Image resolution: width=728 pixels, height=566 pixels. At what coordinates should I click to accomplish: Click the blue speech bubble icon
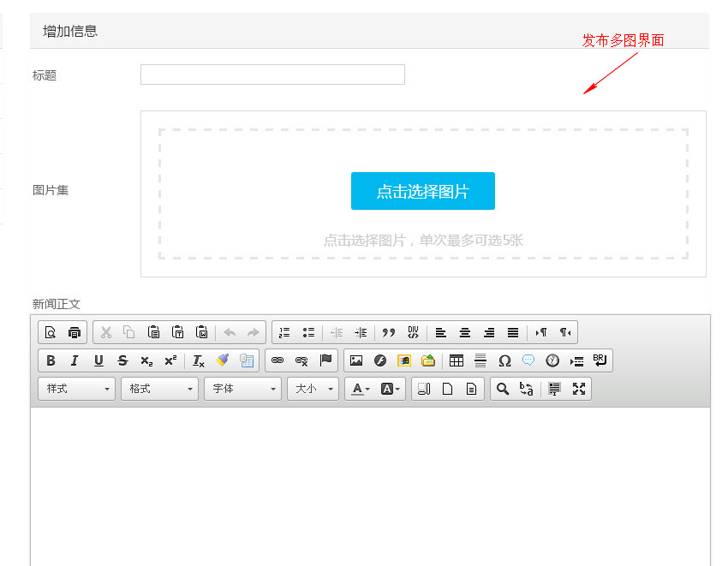[528, 360]
